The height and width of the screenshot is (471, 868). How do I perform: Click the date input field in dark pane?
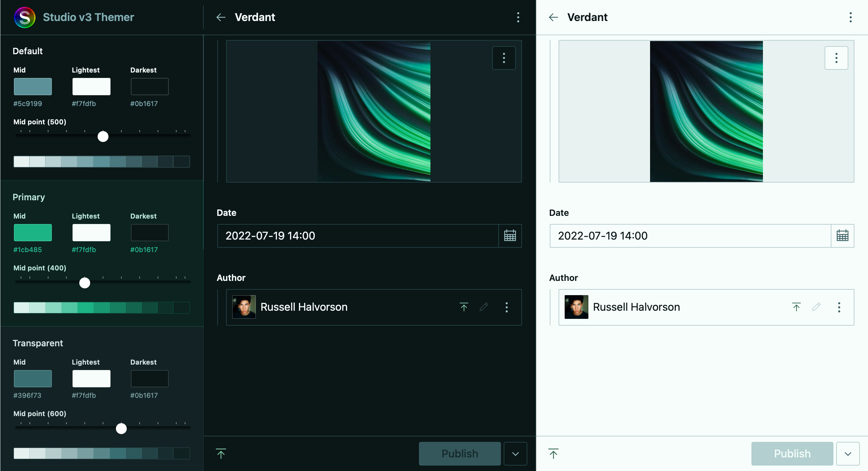point(358,235)
